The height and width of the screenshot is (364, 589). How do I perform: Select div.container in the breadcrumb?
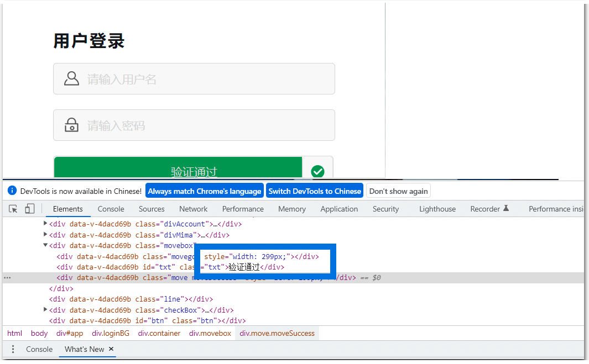pyautogui.click(x=159, y=333)
